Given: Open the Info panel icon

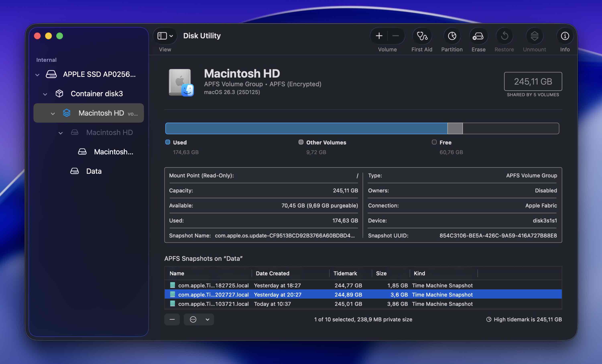Looking at the screenshot, I should pyautogui.click(x=565, y=36).
